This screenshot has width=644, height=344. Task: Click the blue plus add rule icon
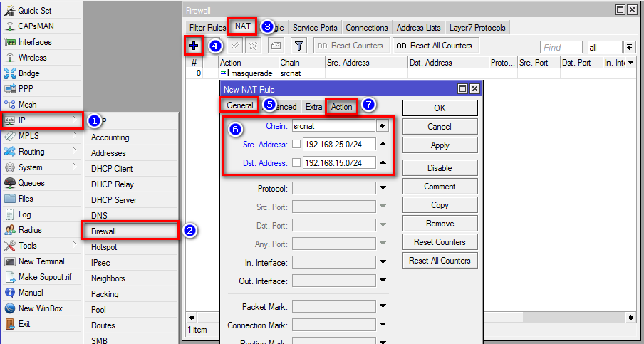pos(194,46)
